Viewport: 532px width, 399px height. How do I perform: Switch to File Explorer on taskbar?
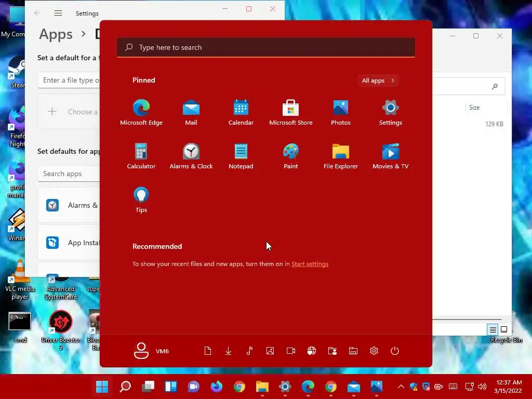[x=262, y=387]
